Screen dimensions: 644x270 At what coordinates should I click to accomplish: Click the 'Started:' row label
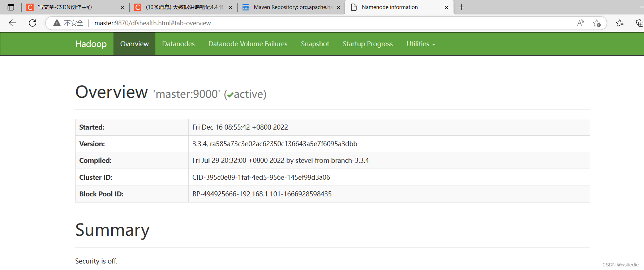point(92,127)
